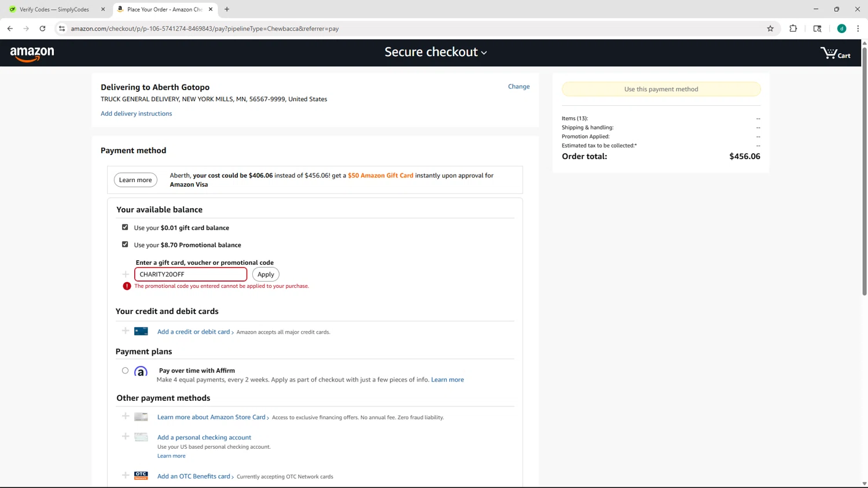The image size is (868, 488).
Task: Click the Change delivery address link
Action: 518,87
